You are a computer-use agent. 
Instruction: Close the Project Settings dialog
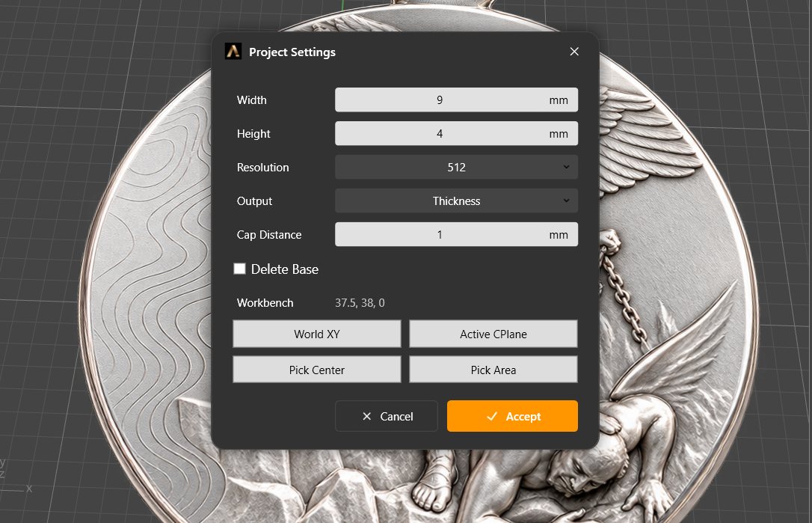(574, 52)
